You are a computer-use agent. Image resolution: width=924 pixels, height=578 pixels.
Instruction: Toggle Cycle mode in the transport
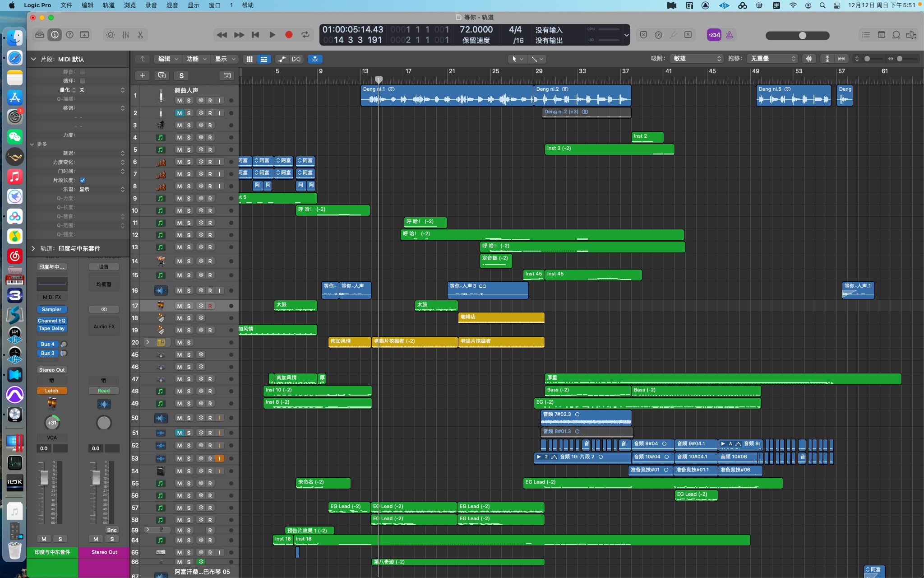click(305, 35)
